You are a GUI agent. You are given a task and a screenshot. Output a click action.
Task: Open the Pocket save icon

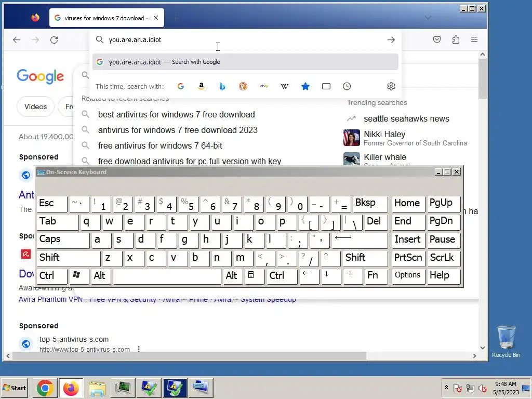point(436,39)
